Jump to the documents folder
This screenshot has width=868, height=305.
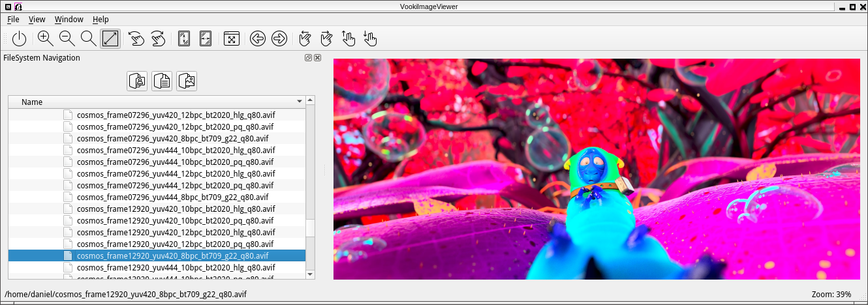pyautogui.click(x=162, y=81)
